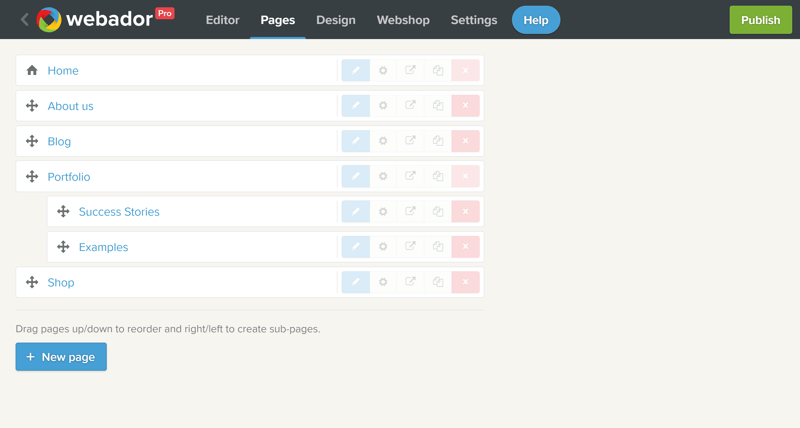Switch to the Editor tab

coord(222,20)
